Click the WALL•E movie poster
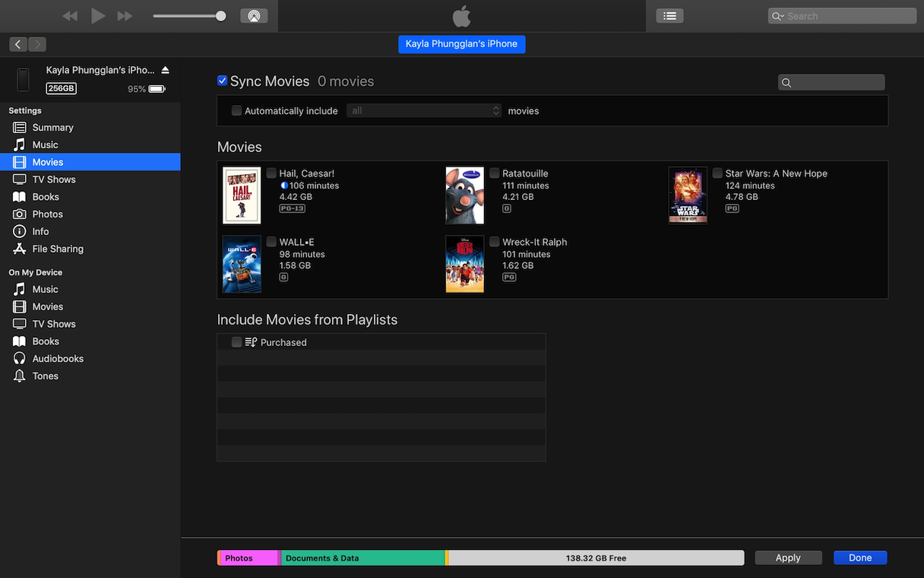 click(241, 264)
